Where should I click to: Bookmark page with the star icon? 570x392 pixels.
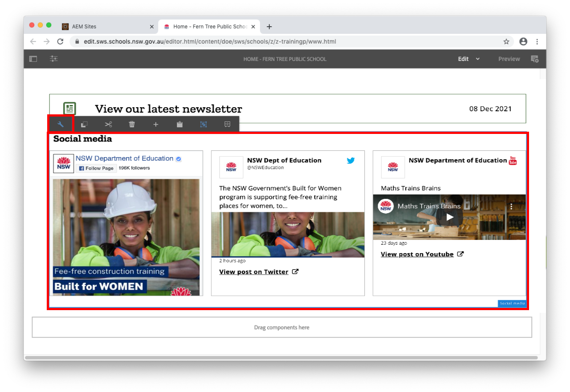click(506, 41)
